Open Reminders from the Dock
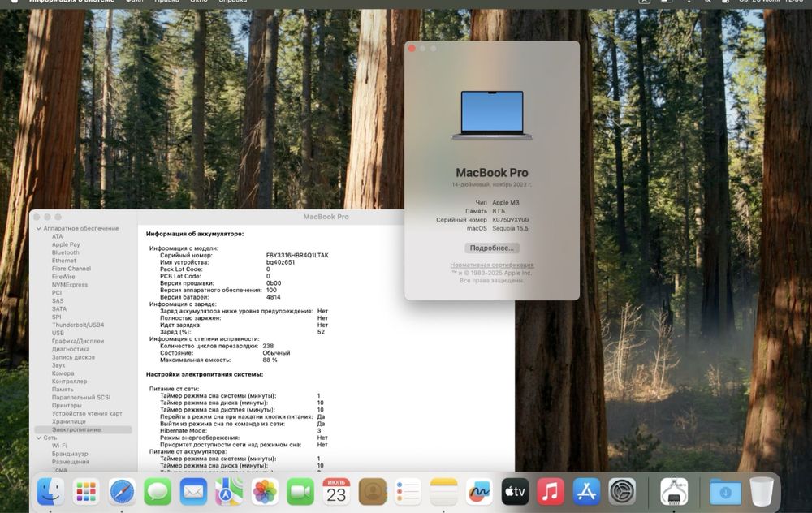 [x=408, y=491]
